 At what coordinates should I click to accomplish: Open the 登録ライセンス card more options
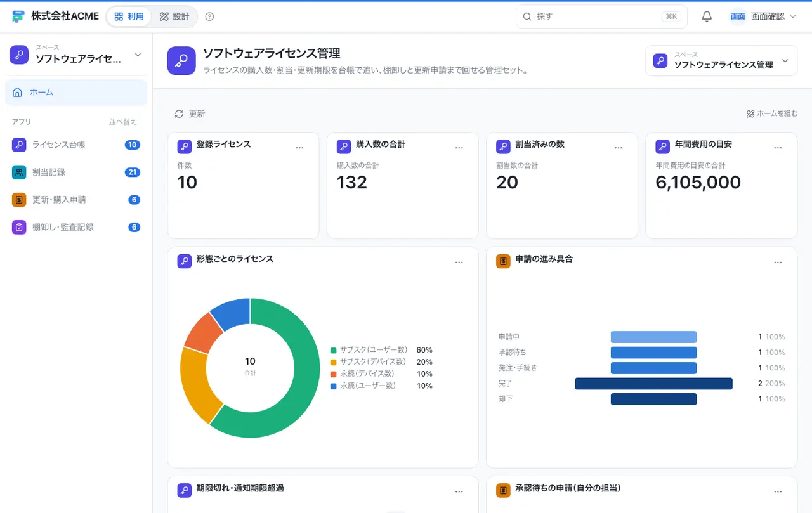click(x=300, y=147)
